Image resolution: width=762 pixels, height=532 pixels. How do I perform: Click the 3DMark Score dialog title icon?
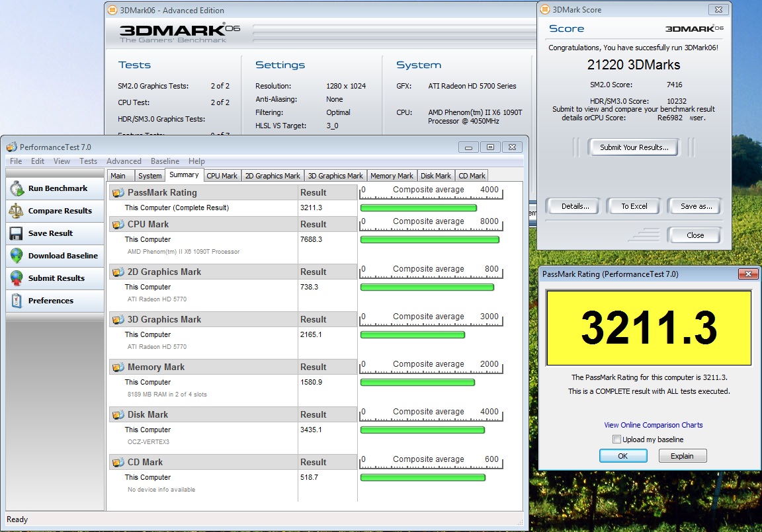coord(545,9)
